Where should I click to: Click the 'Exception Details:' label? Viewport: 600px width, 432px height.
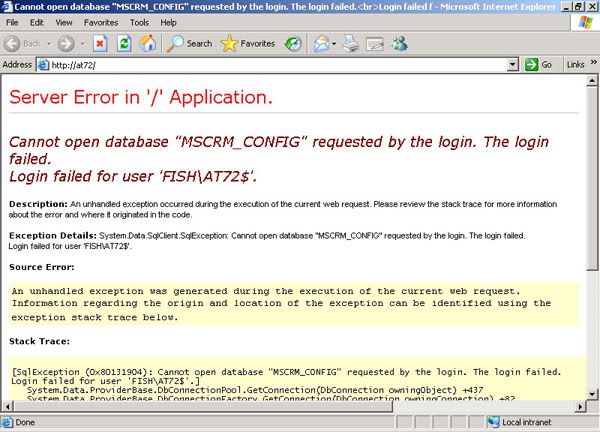click(53, 235)
